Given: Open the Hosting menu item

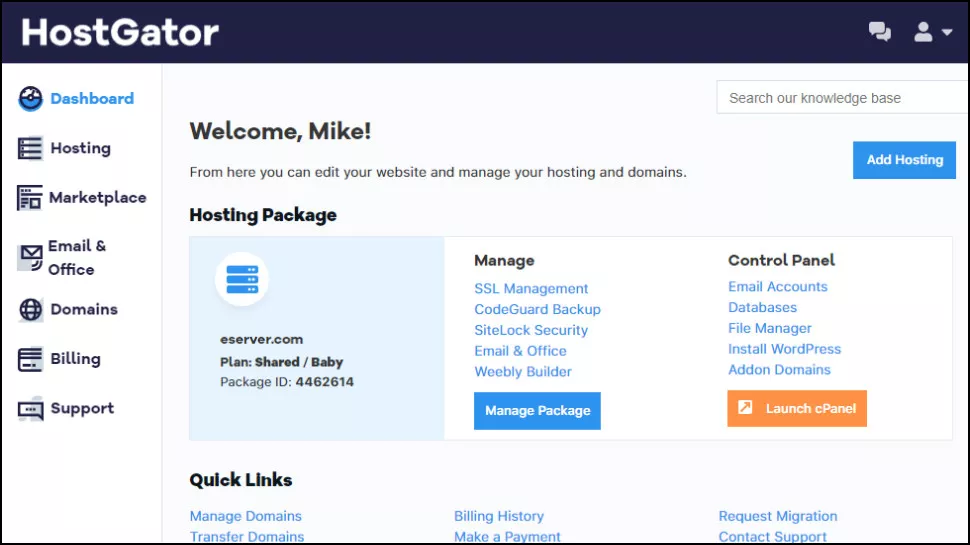Looking at the screenshot, I should [80, 148].
